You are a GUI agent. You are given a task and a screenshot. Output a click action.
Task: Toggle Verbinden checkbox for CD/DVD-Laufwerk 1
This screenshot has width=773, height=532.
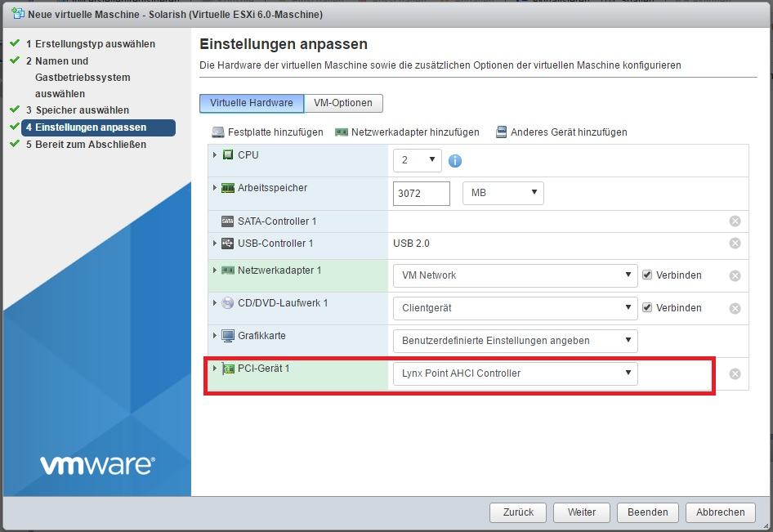click(x=647, y=307)
